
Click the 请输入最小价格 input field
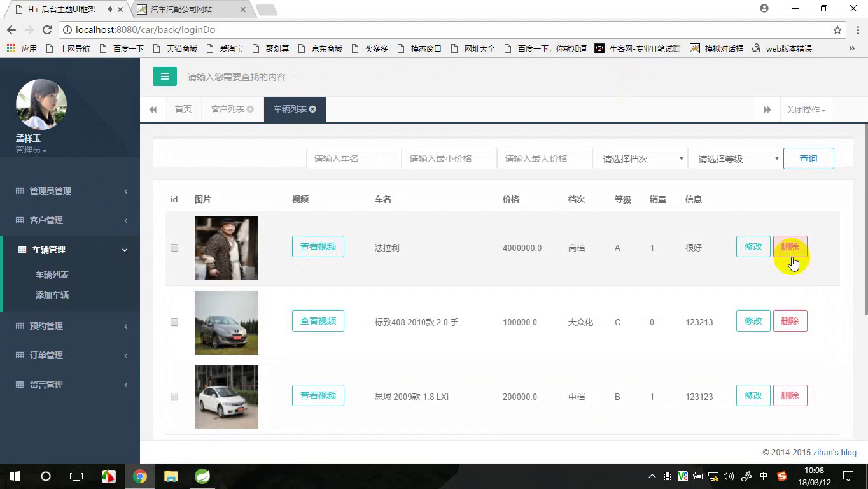click(449, 159)
